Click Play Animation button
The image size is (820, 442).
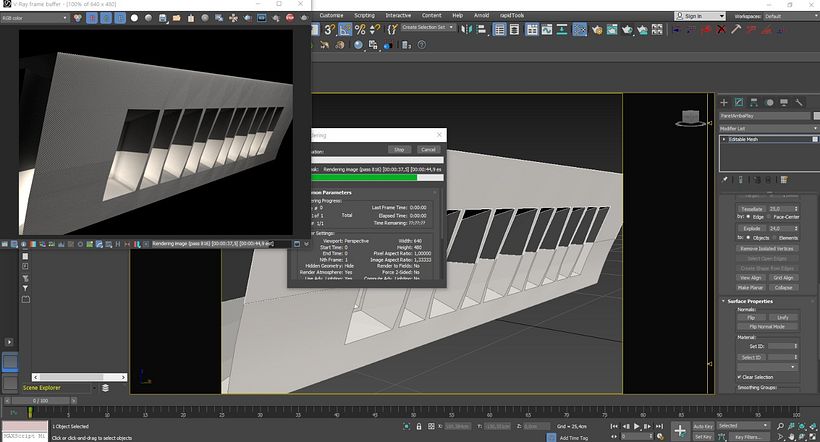pos(636,426)
